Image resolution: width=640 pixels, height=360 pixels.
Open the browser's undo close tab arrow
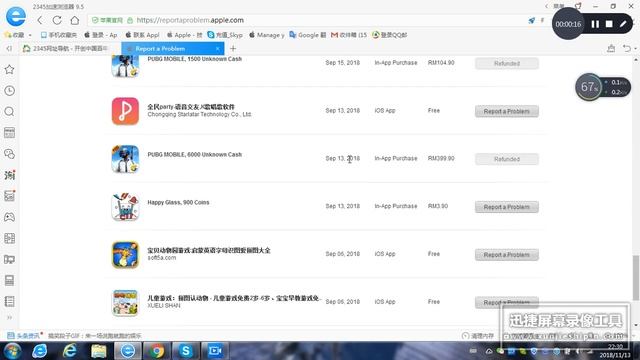[x=627, y=49]
